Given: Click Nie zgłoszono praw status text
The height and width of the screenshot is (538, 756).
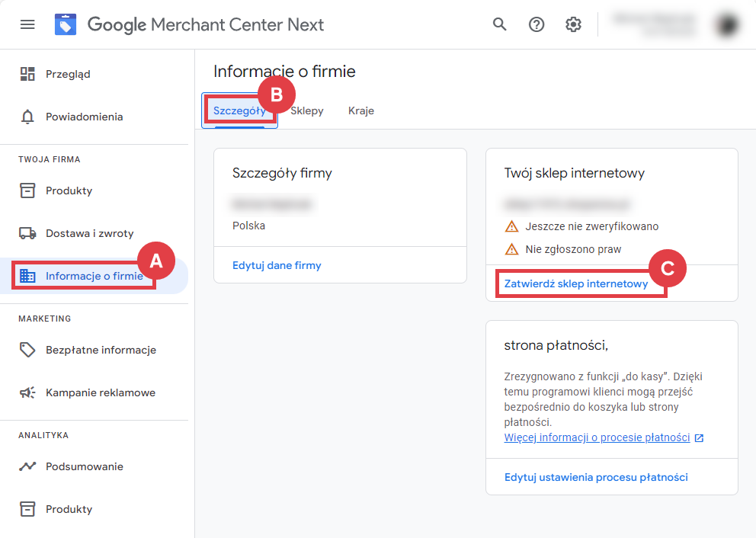Looking at the screenshot, I should tap(573, 249).
